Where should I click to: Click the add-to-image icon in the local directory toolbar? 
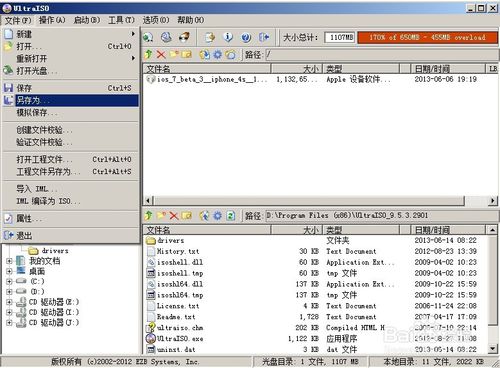204,216
